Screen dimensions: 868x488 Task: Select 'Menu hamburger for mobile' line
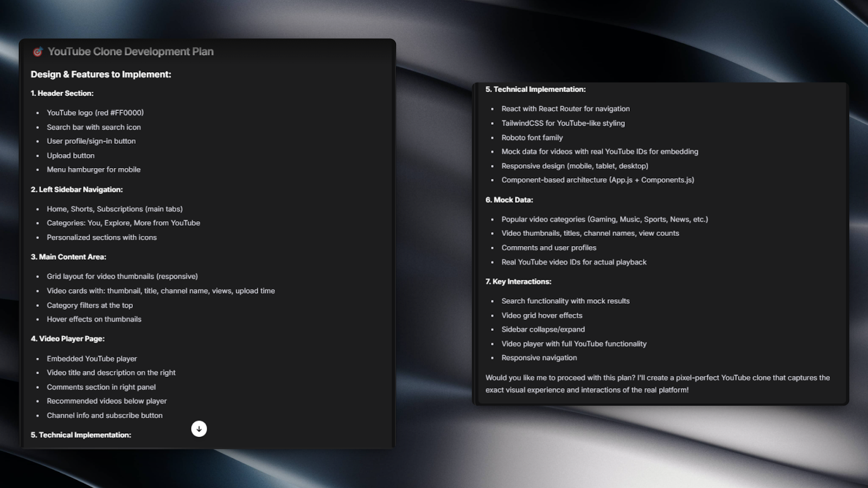(93, 170)
